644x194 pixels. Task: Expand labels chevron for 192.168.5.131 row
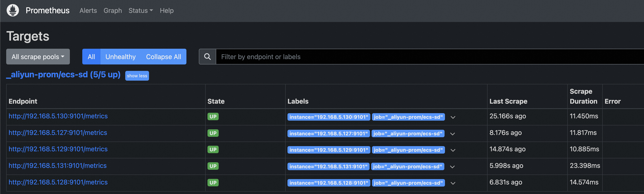coord(452,167)
